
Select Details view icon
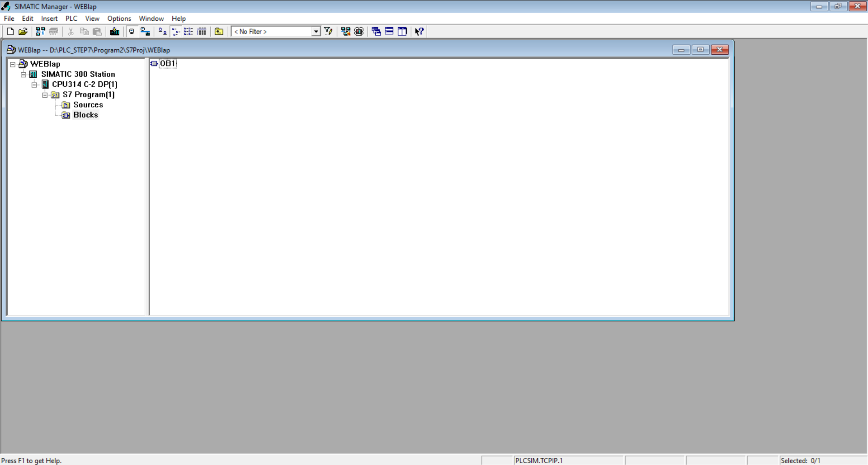(202, 31)
